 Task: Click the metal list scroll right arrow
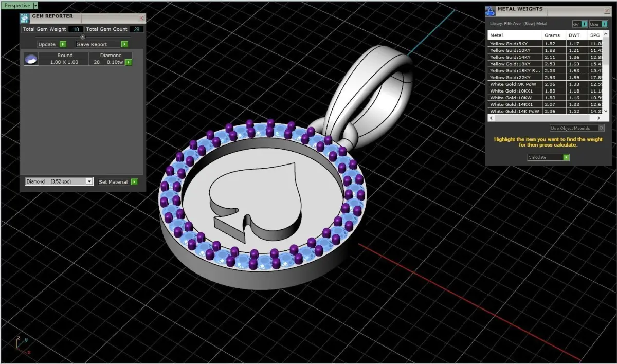click(x=599, y=118)
